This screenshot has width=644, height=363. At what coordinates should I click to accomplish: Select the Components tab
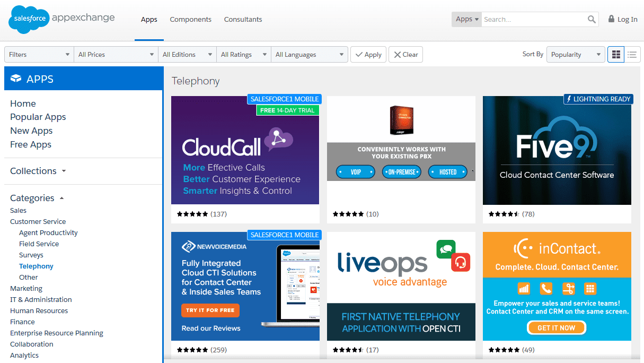click(190, 19)
